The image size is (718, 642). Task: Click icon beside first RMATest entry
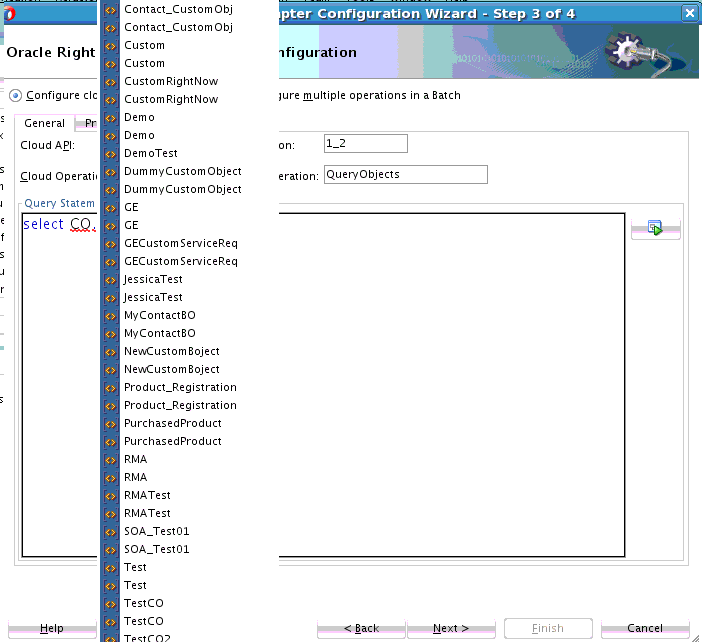tap(111, 495)
